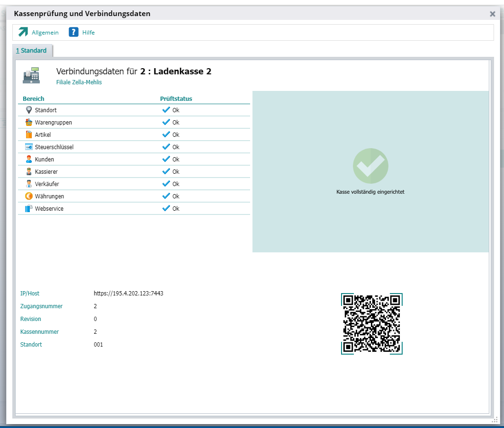Screen dimensions: 504x428
Task: Open the Allgemein menu label
Action: tap(45, 33)
